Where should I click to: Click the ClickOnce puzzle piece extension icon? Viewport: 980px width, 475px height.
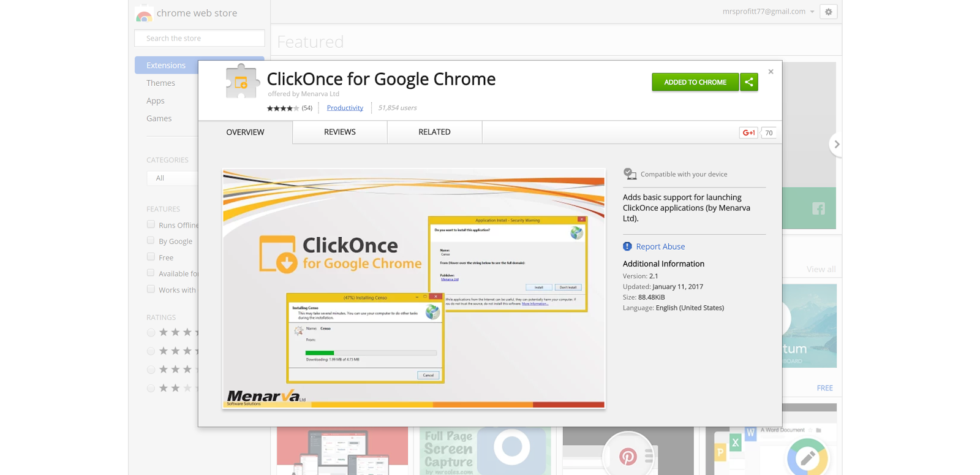(242, 82)
